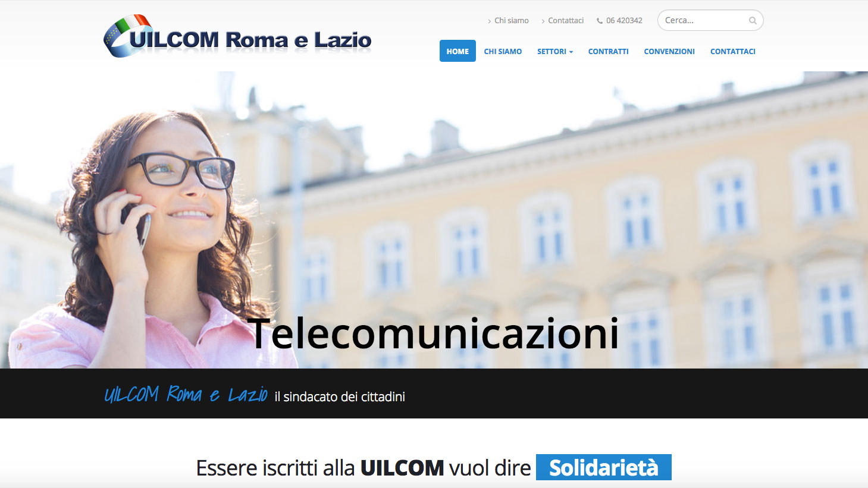Go to the HOME menu tab

tap(457, 51)
